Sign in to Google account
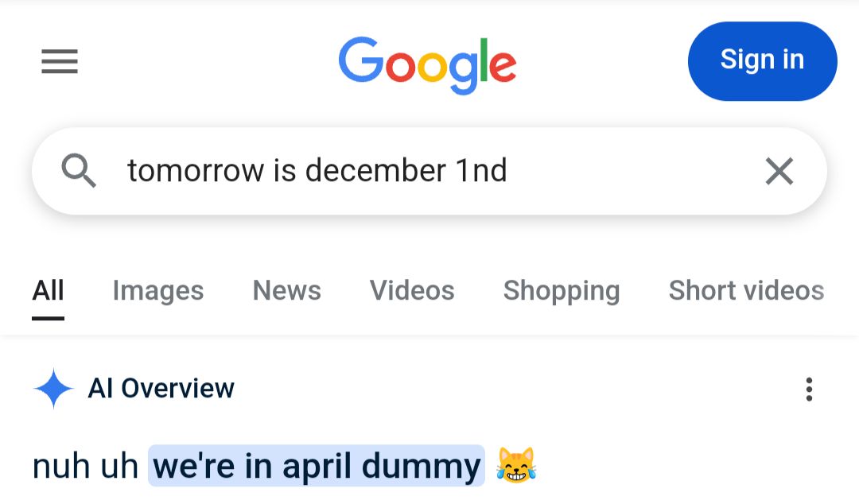 pyautogui.click(x=762, y=60)
